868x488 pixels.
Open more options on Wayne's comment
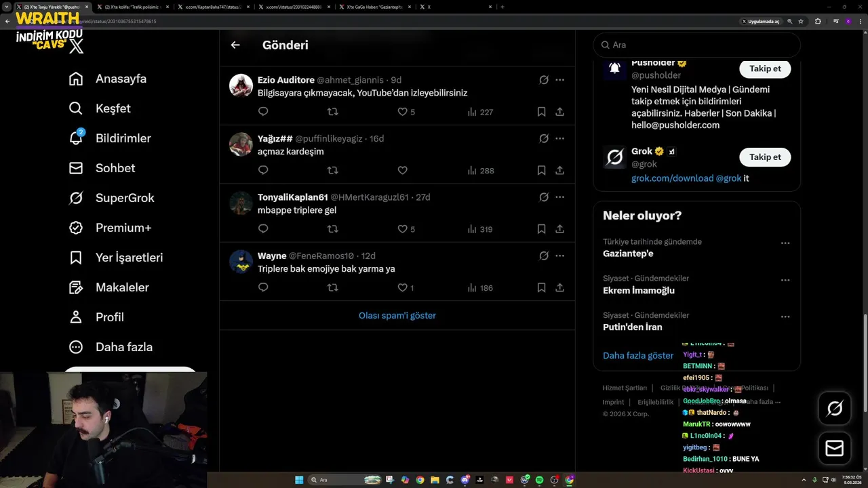click(559, 256)
